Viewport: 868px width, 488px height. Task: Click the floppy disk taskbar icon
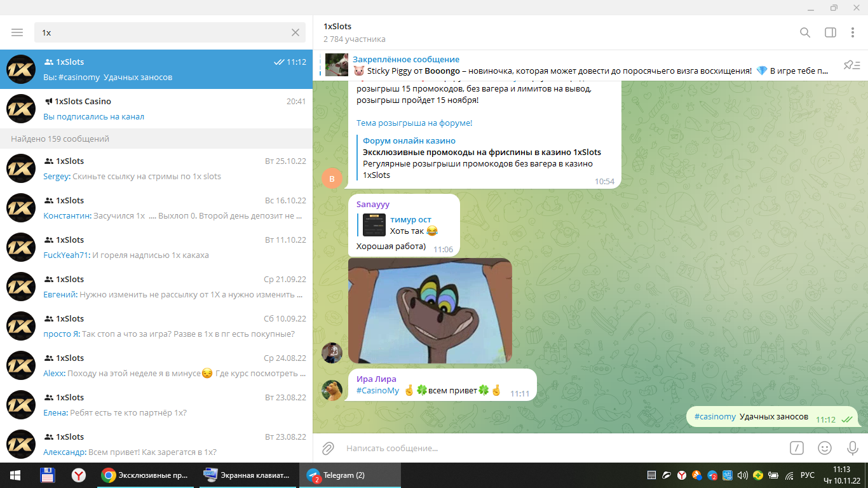click(x=47, y=475)
